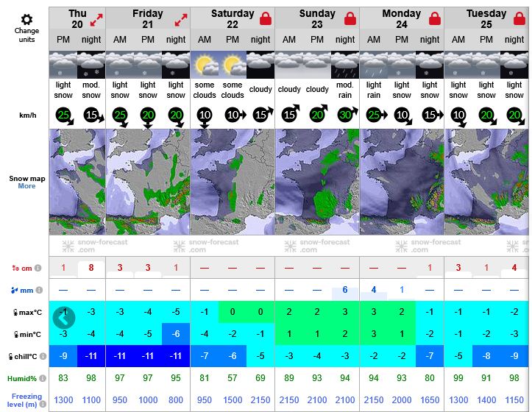This screenshot has height=412, width=532.
Task: Click Friday night 800 freezing level value
Action: tap(176, 400)
